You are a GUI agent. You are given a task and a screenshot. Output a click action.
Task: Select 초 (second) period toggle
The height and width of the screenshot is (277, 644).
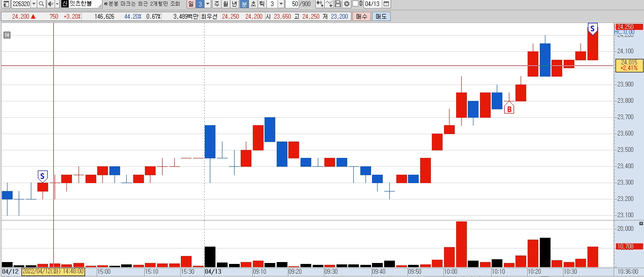pos(253,4)
